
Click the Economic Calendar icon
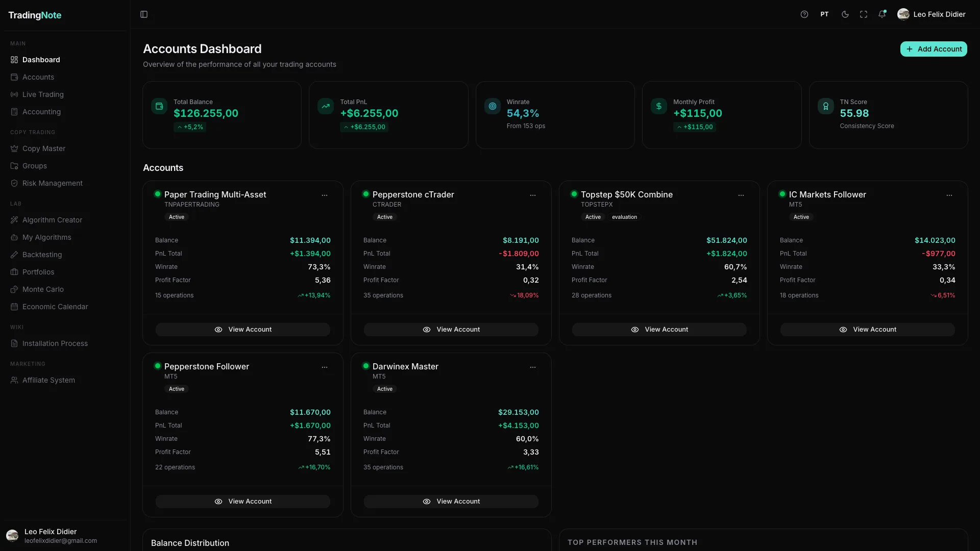point(14,307)
